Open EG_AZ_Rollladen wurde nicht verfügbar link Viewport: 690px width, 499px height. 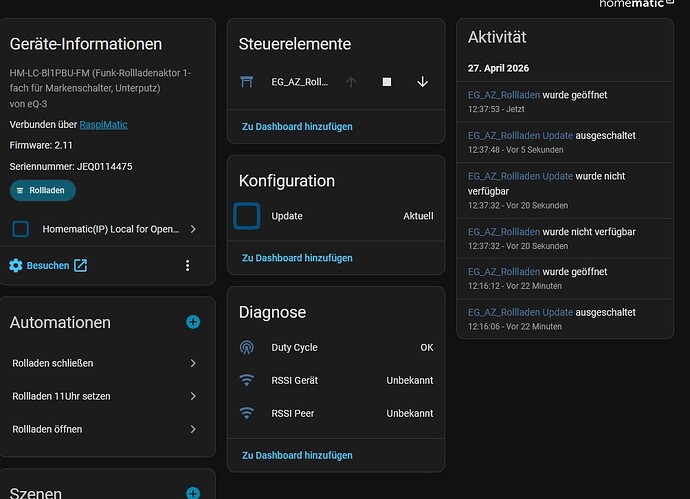point(504,231)
